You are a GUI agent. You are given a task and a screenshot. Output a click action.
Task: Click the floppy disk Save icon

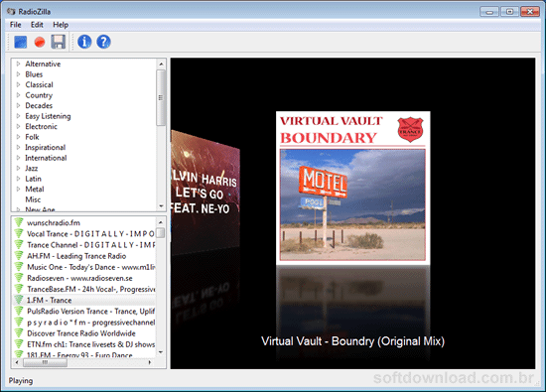click(59, 42)
